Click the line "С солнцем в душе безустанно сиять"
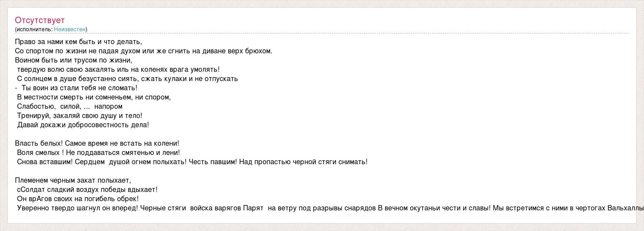Screen dimensions: 644x231 [127, 79]
